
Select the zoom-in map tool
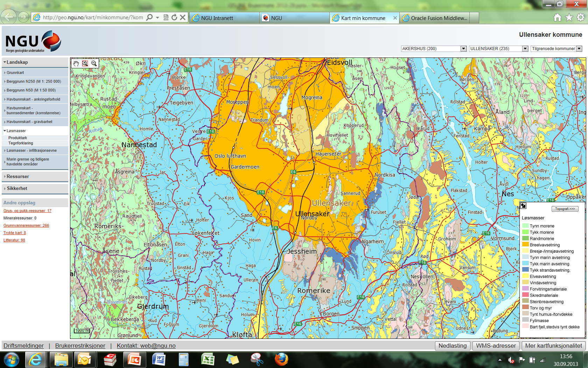(x=85, y=63)
